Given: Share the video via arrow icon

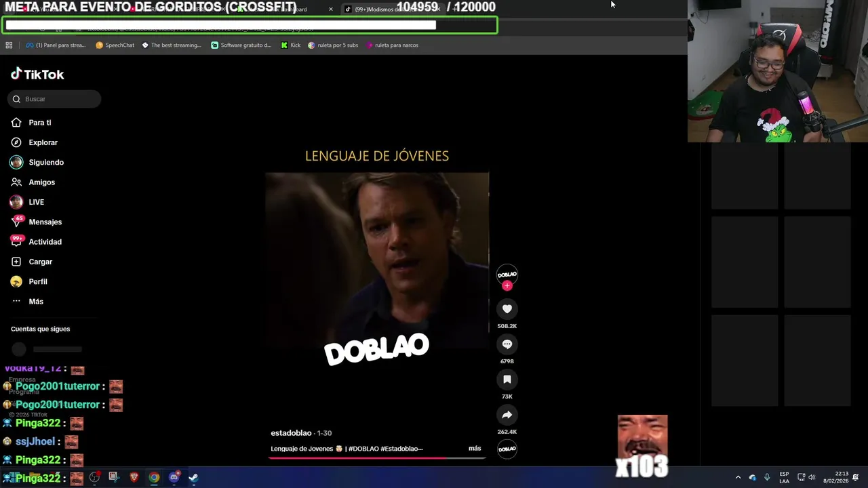Looking at the screenshot, I should click(x=507, y=415).
